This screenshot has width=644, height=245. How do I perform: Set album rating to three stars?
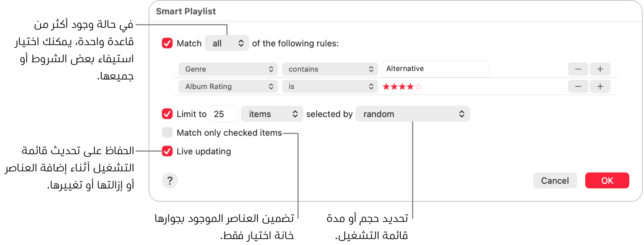(x=402, y=87)
